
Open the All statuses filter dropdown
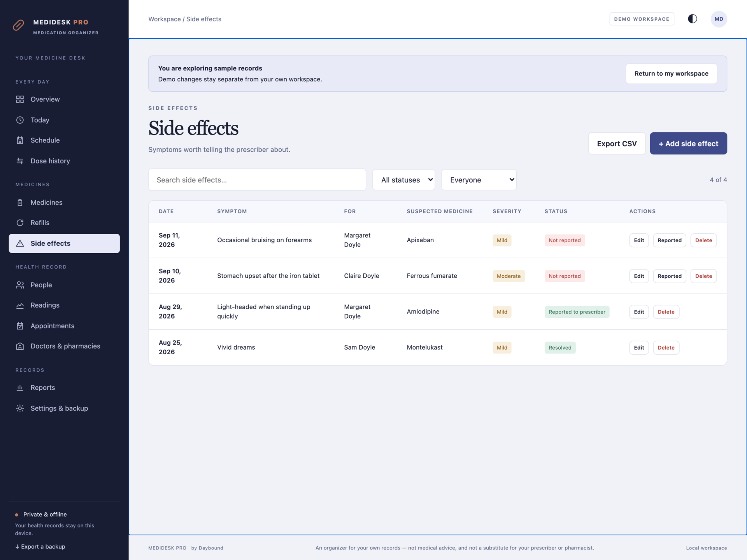pos(403,180)
